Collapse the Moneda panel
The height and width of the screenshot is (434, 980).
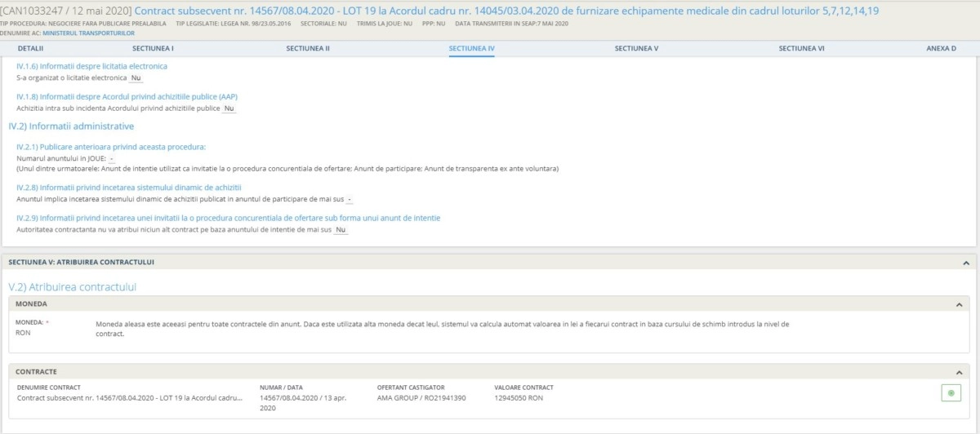[959, 303]
